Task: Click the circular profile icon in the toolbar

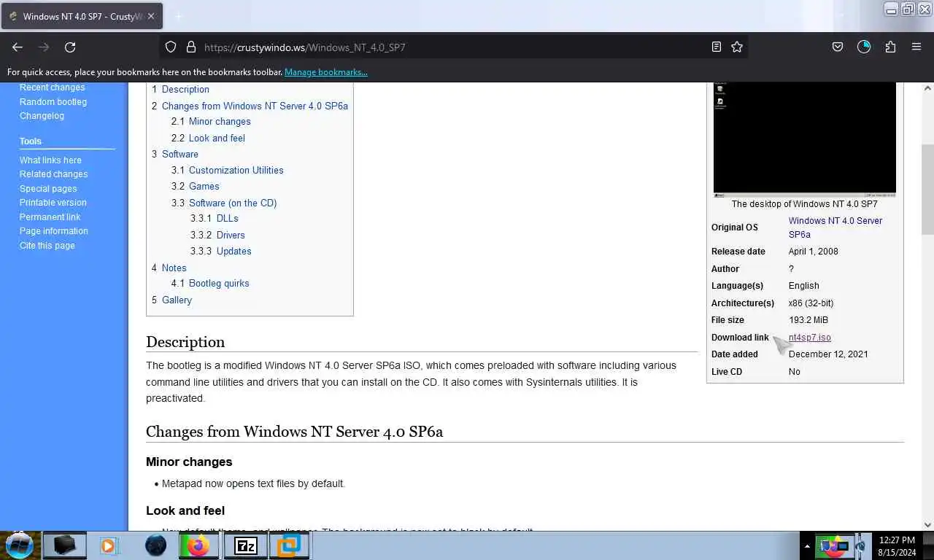Action: coord(864,47)
